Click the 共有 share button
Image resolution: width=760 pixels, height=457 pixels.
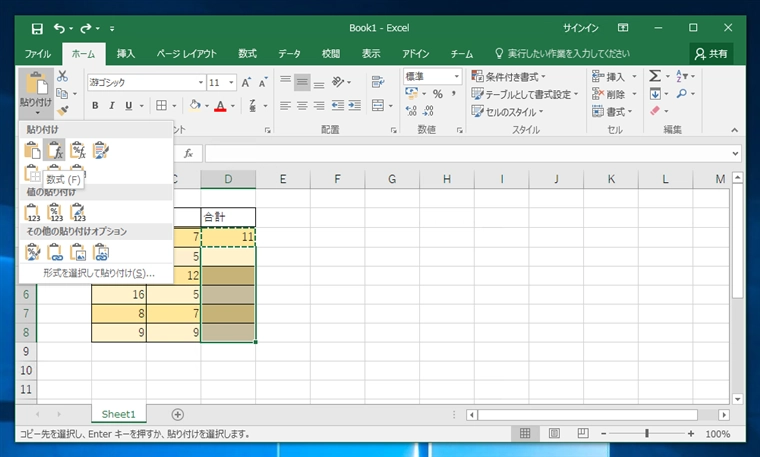[x=711, y=53]
